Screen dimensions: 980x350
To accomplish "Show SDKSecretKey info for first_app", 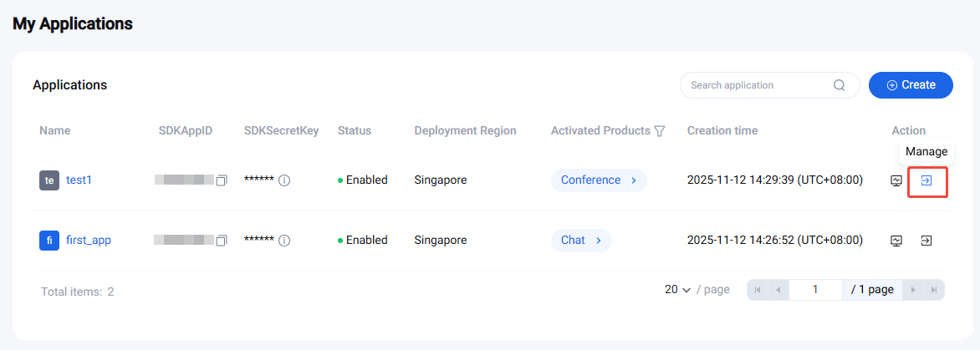I will (284, 241).
